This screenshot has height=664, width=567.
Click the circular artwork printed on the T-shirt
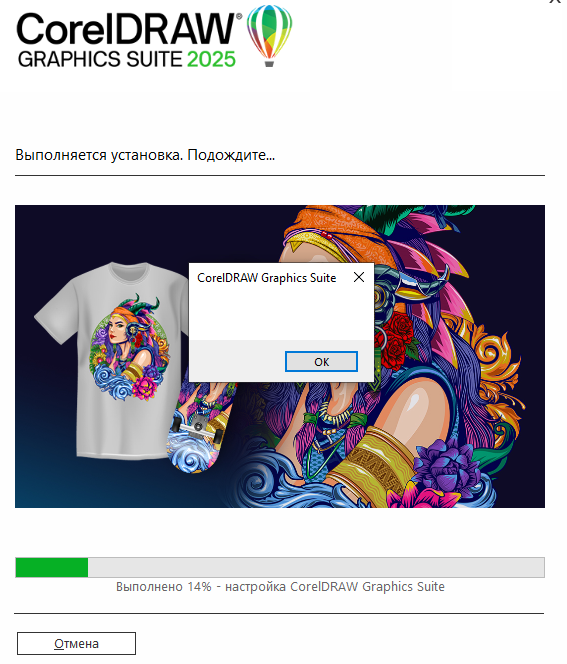130,347
